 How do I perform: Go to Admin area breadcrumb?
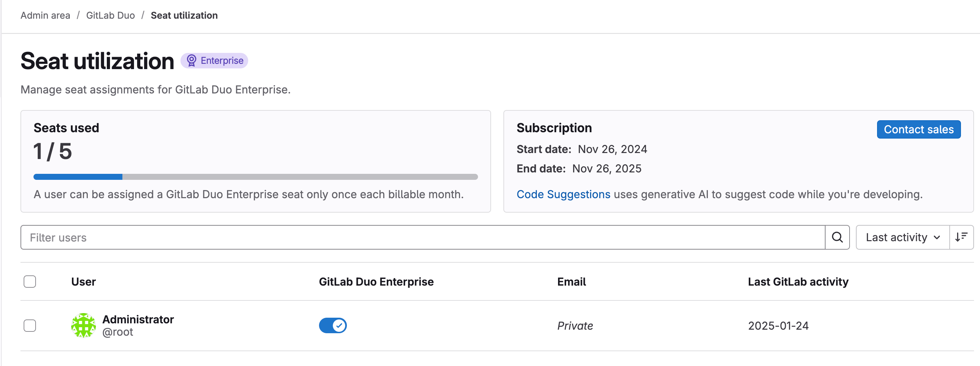pos(45,15)
